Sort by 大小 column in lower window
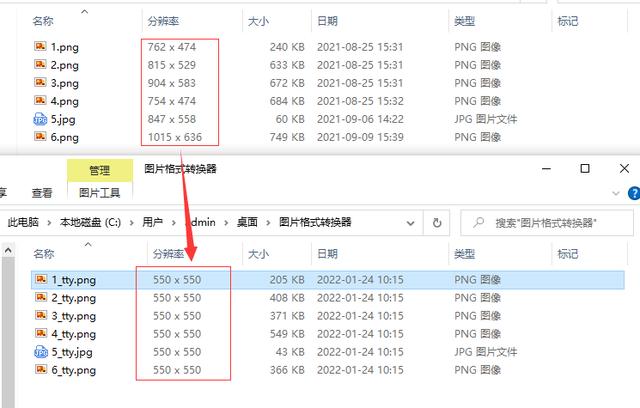The width and height of the screenshot is (640, 408). pyautogui.click(x=259, y=254)
